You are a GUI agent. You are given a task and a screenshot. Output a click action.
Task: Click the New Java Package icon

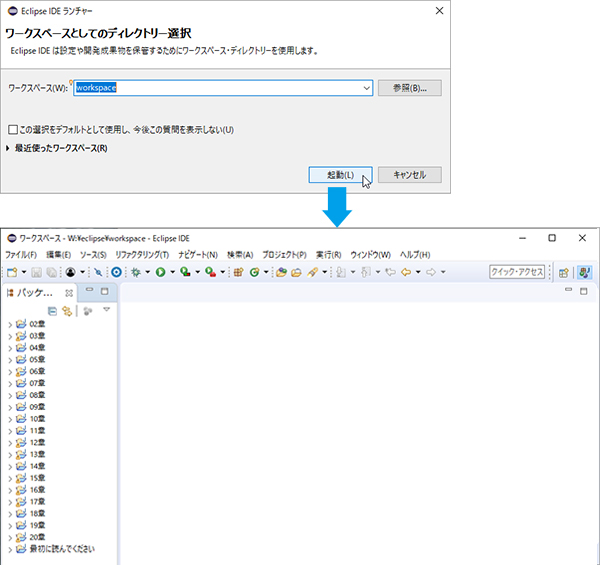click(238, 272)
